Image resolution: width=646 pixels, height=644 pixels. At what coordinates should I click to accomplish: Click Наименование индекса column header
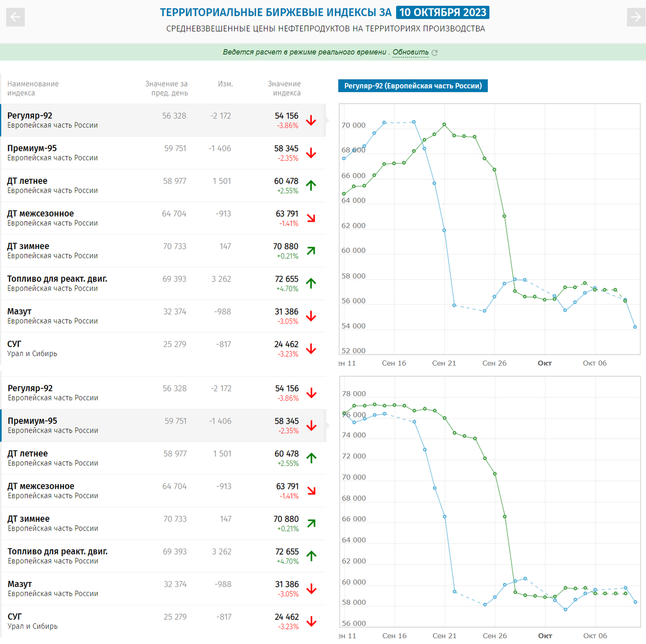point(33,88)
